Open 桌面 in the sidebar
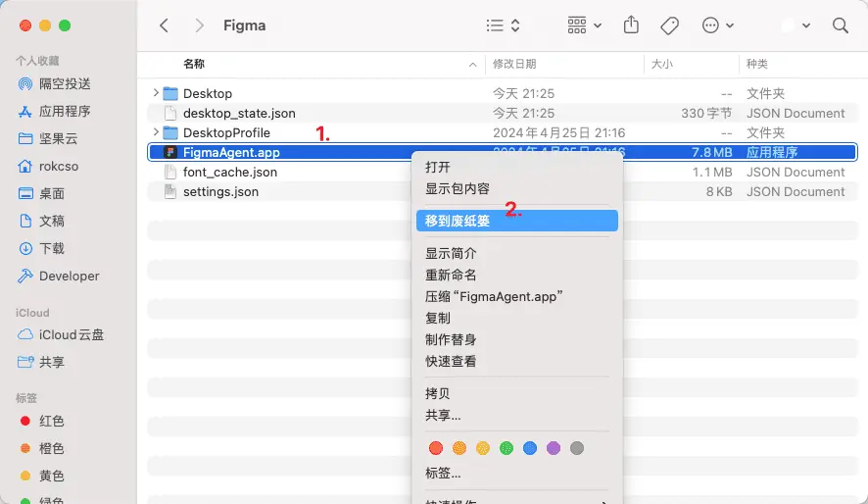868x504 pixels. pyautogui.click(x=41, y=193)
